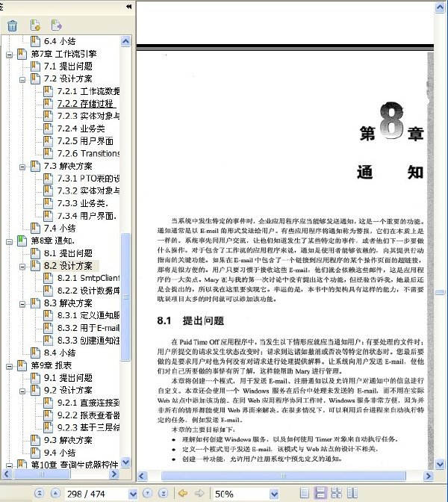The width and height of the screenshot is (448, 502).
Task: Collapse 7.3 解决方案 node
Action: 22,167
